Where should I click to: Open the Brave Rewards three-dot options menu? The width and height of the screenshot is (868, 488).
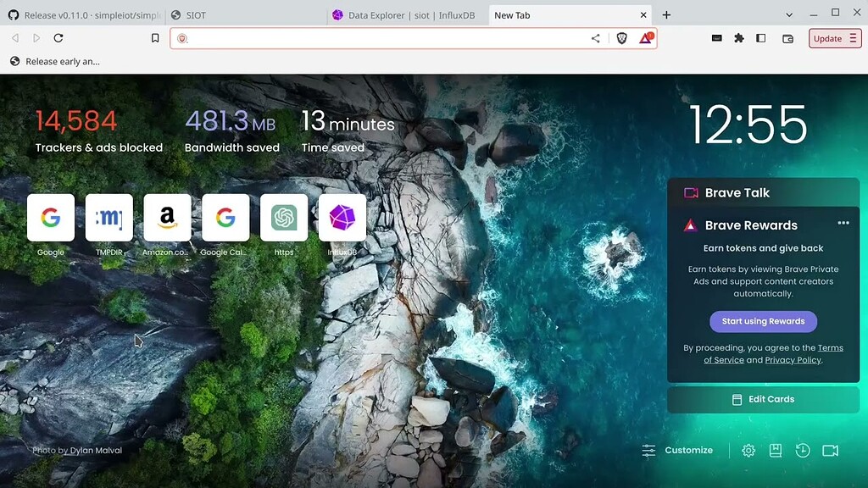pos(843,224)
